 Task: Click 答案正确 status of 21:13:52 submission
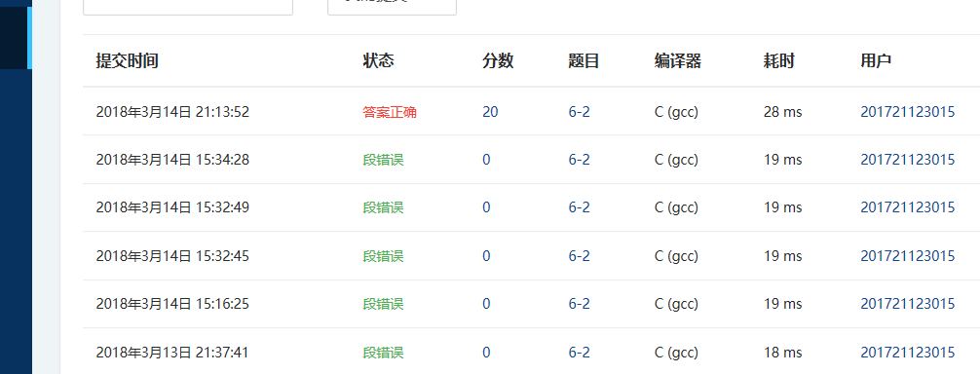[x=390, y=112]
